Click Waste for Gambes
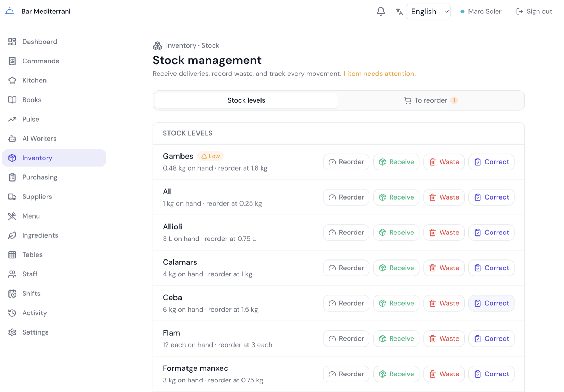 [x=444, y=162]
